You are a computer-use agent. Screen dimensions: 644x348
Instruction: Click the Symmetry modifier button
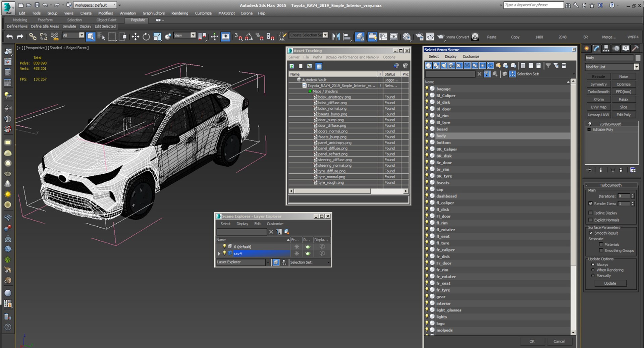click(598, 84)
